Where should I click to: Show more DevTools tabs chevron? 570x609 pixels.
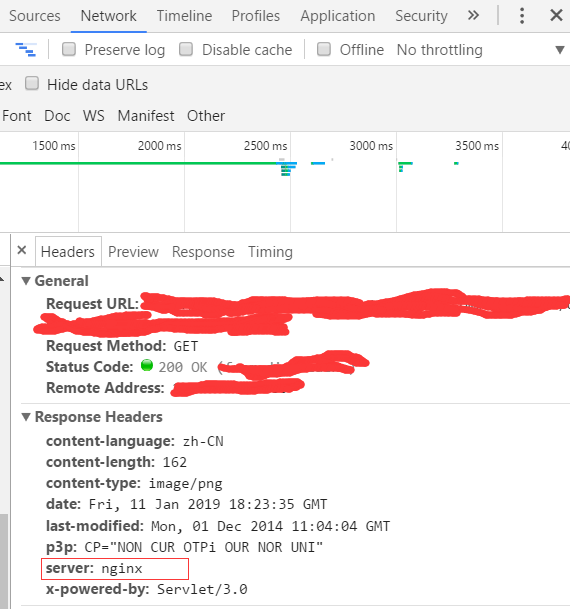click(473, 16)
